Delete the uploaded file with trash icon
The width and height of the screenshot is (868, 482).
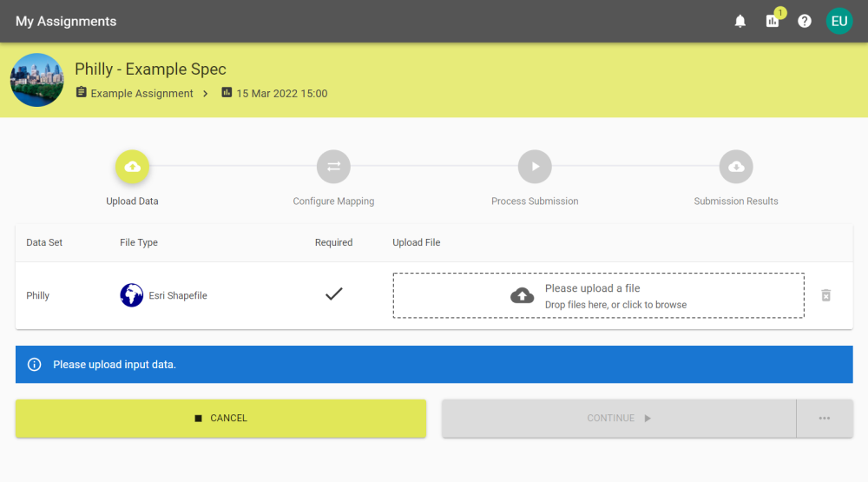pyautogui.click(x=826, y=295)
